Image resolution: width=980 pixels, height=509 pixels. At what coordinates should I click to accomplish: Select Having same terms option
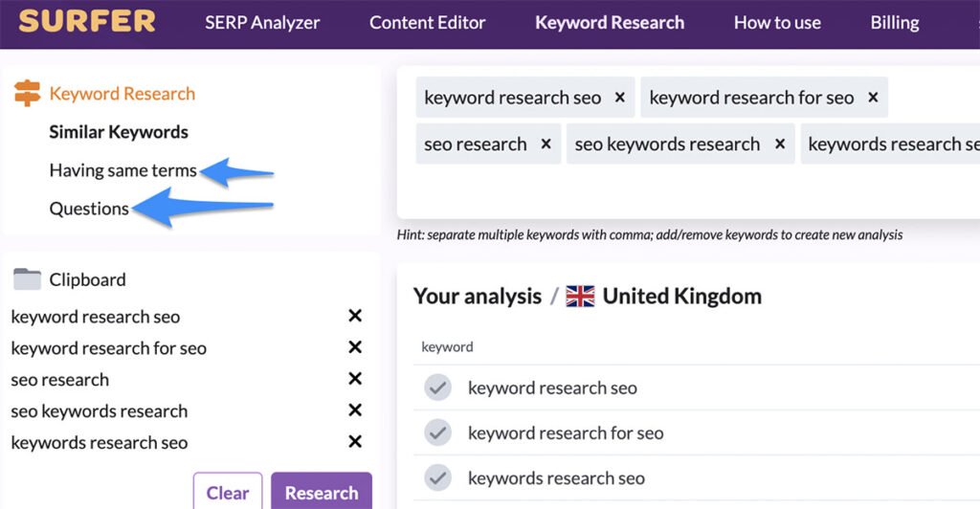coord(123,170)
